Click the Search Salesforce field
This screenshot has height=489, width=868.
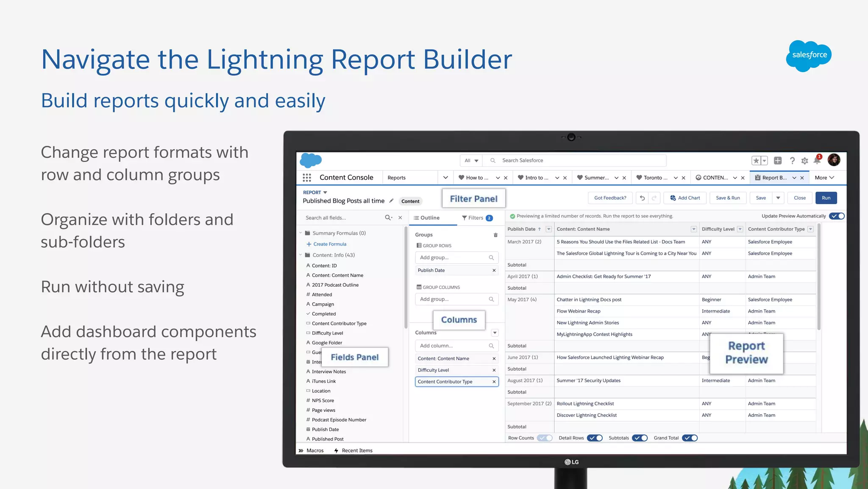(x=575, y=161)
